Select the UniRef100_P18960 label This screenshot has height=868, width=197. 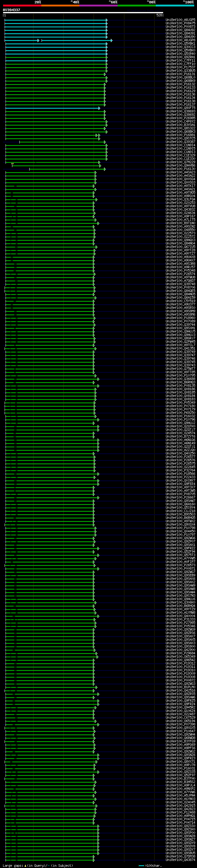pyautogui.click(x=180, y=318)
